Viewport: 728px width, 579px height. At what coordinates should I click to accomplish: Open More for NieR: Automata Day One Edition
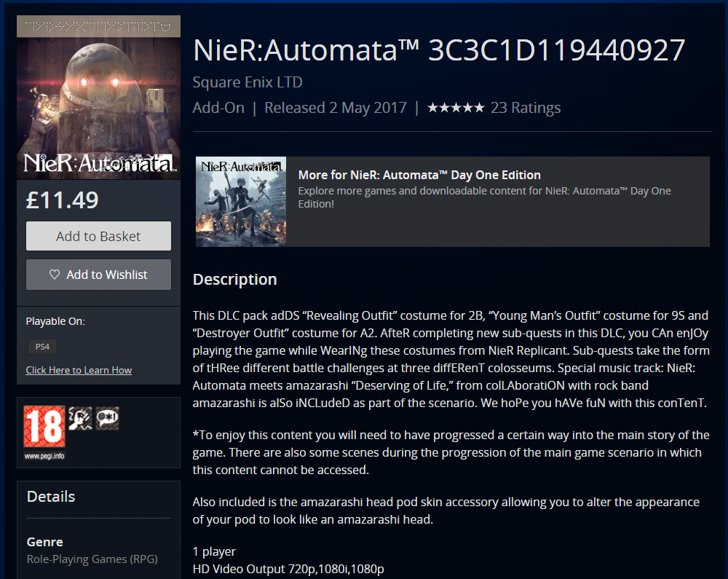[419, 175]
